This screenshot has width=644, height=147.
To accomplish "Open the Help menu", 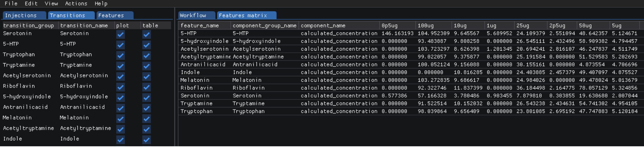I will tap(101, 4).
